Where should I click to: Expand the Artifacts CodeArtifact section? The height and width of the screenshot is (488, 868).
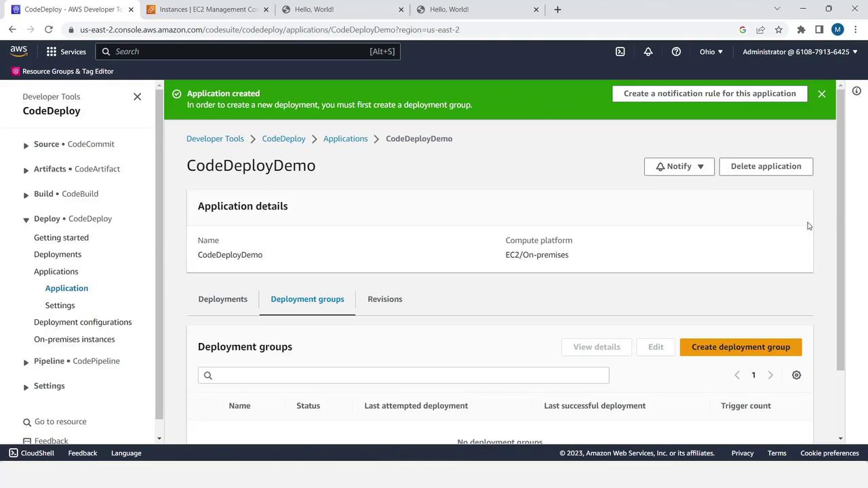(x=26, y=170)
